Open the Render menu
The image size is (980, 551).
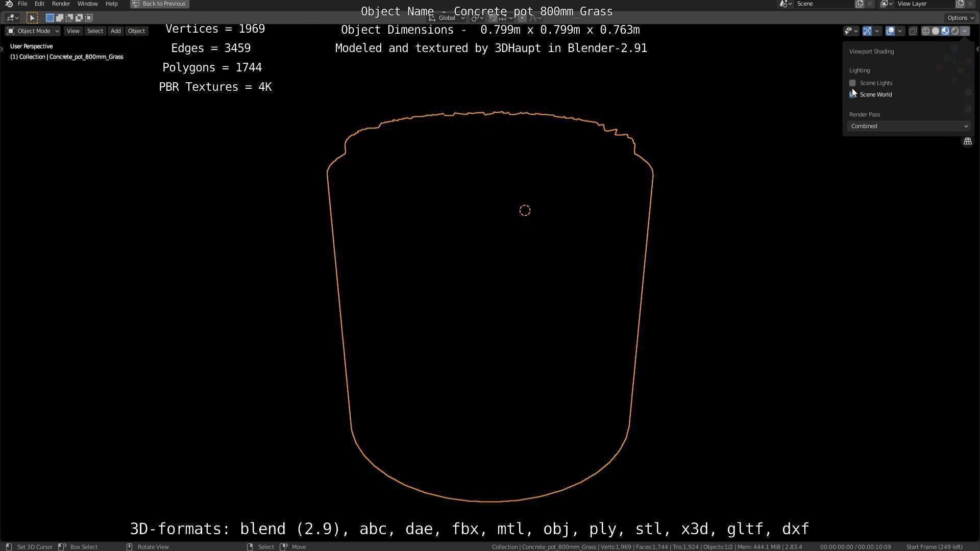click(61, 4)
